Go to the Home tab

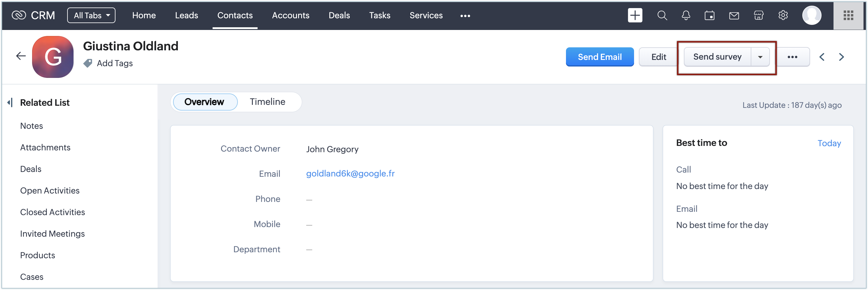(144, 16)
